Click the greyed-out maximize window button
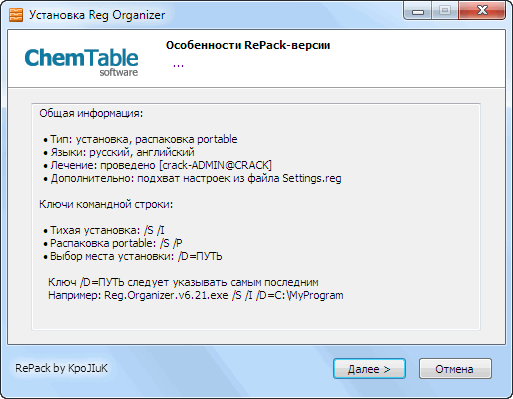Viewport: 513px width, 399px height. (x=445, y=10)
